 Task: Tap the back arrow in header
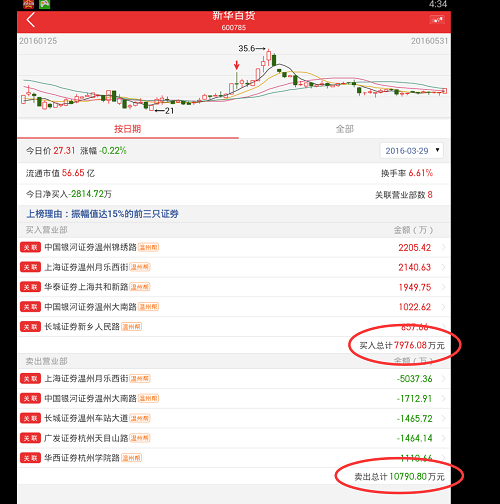tap(31, 20)
